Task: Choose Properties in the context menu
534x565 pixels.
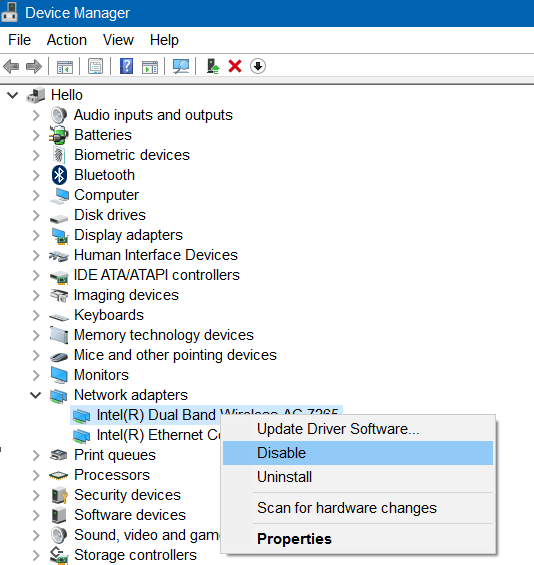Action: point(358,539)
